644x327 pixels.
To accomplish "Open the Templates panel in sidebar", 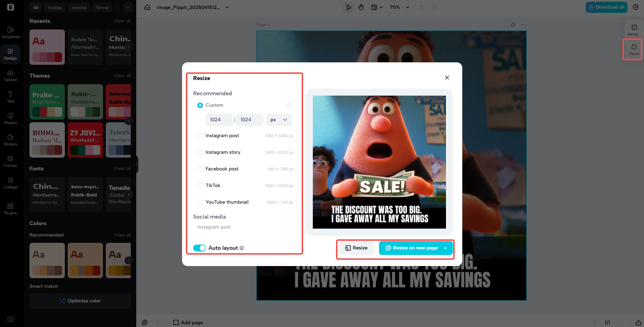I will (10, 33).
